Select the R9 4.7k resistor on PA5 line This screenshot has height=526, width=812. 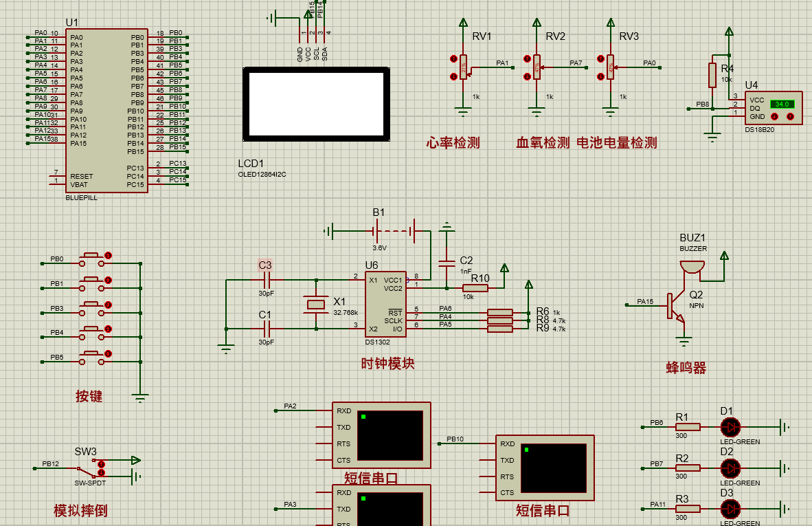tap(500, 329)
